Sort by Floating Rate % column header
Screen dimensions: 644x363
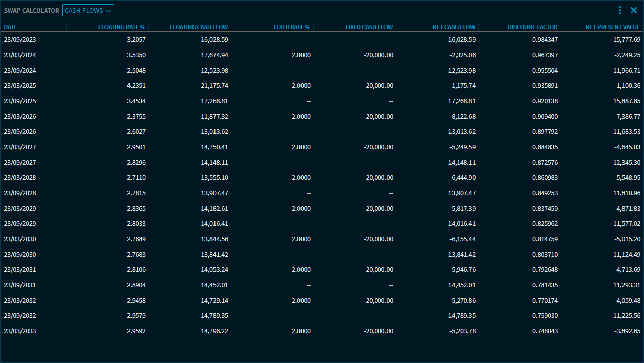122,27
